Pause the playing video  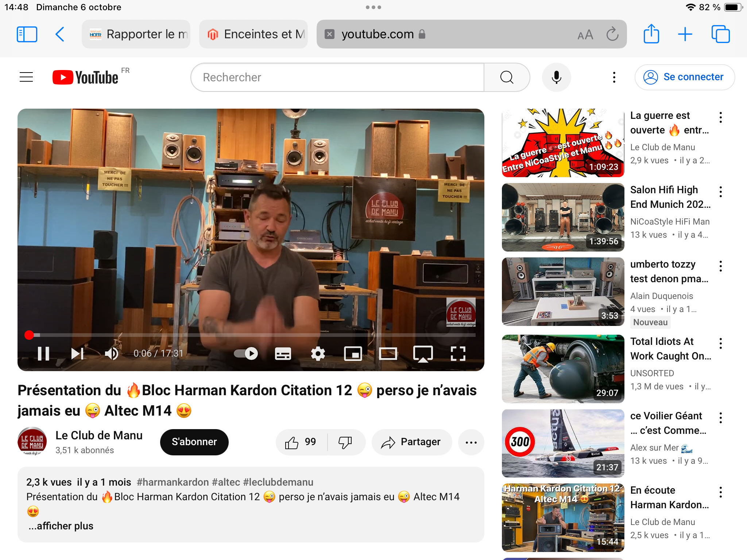pos(43,353)
